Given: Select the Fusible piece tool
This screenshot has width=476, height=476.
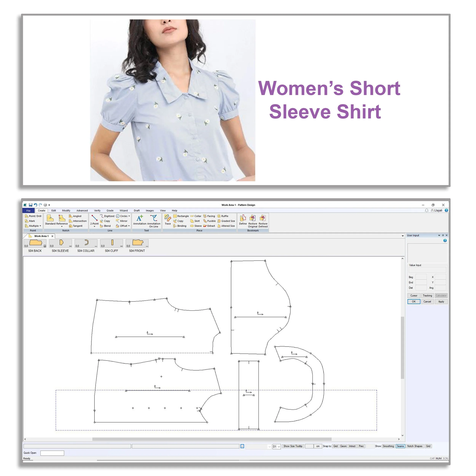Looking at the screenshot, I should 209,221.
